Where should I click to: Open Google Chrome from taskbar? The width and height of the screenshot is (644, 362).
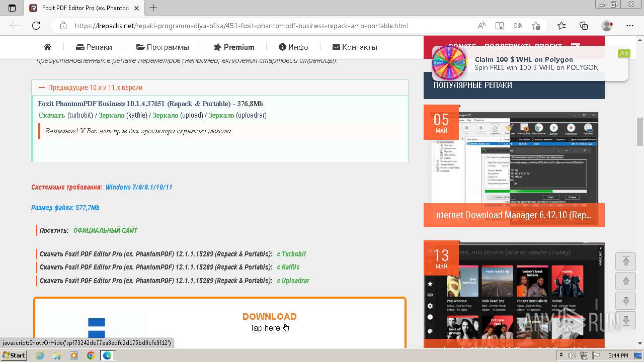(91, 355)
